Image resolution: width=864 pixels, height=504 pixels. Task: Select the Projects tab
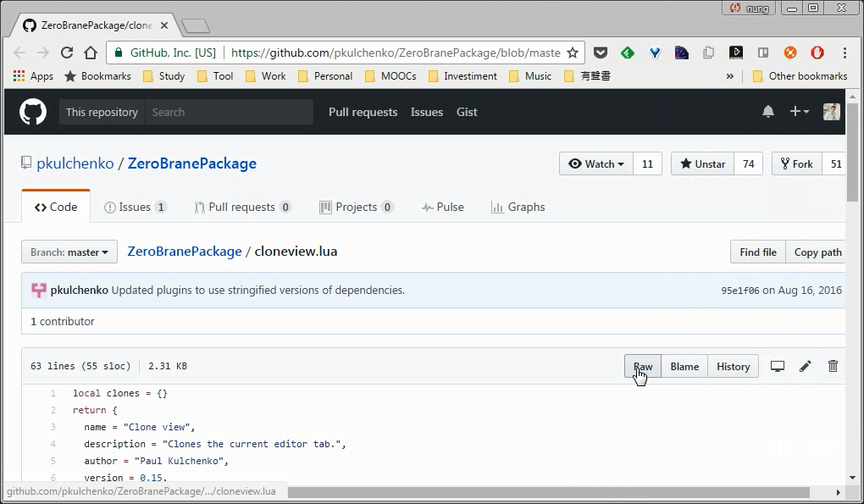[356, 208]
